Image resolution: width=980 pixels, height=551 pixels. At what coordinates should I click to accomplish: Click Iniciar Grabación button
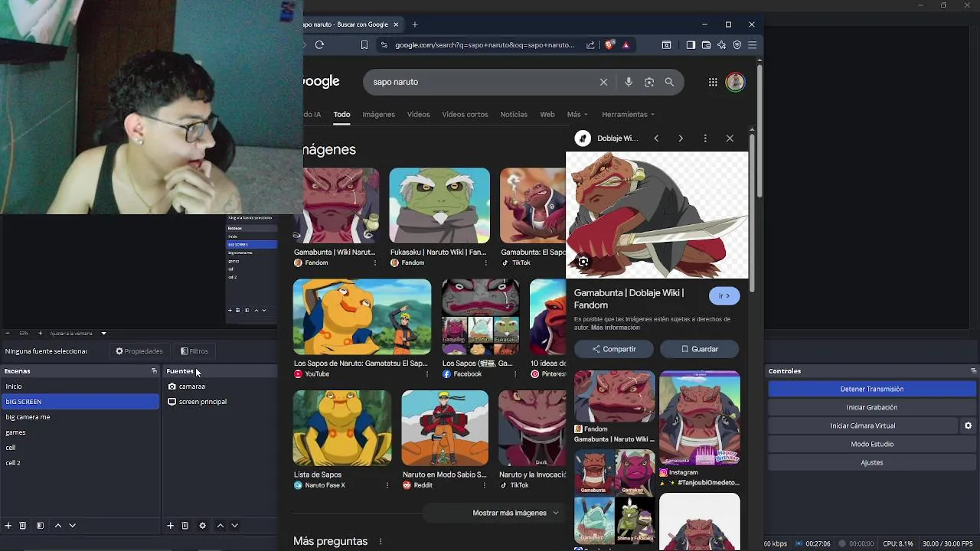pos(871,407)
